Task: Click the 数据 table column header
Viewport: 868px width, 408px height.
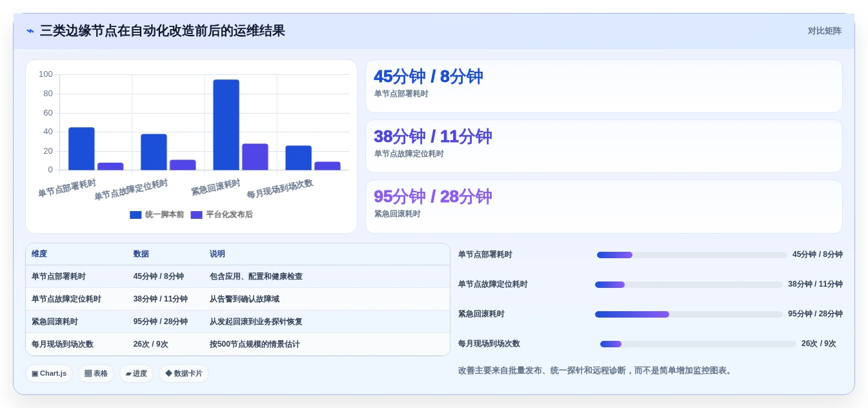Action: (x=141, y=254)
